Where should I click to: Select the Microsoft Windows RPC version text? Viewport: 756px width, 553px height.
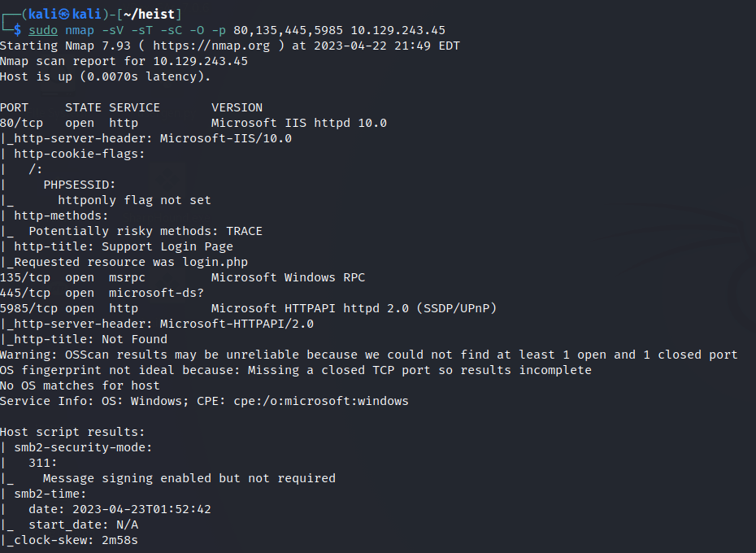pyautogui.click(x=288, y=277)
